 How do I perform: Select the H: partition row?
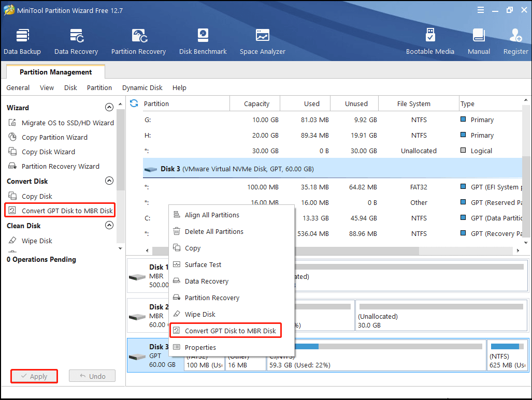tap(333, 135)
